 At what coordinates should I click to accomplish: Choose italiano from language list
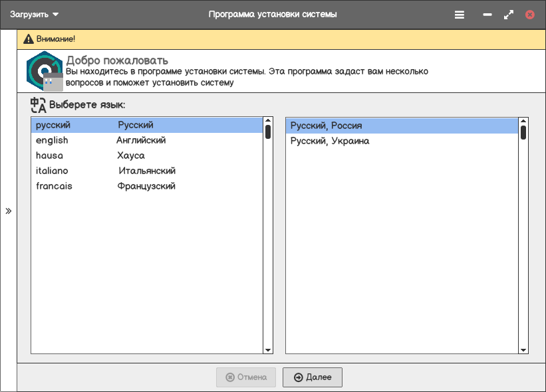coord(147,171)
